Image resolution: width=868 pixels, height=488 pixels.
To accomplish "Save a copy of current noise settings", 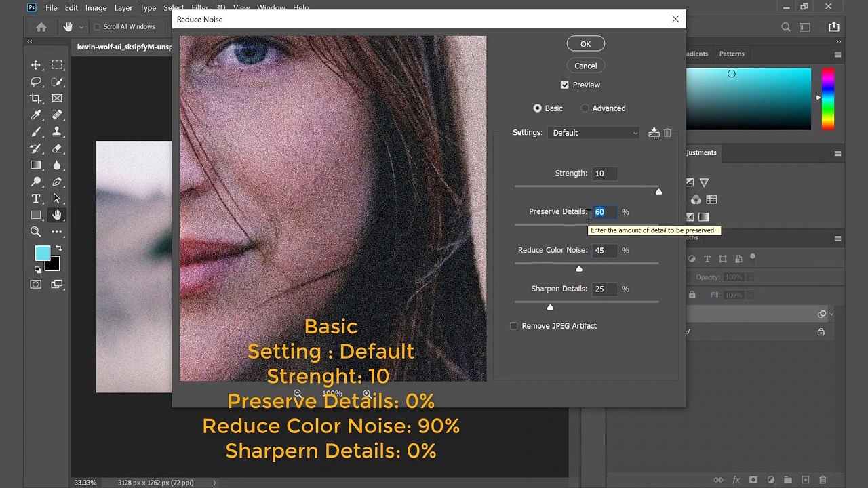I will (x=654, y=133).
